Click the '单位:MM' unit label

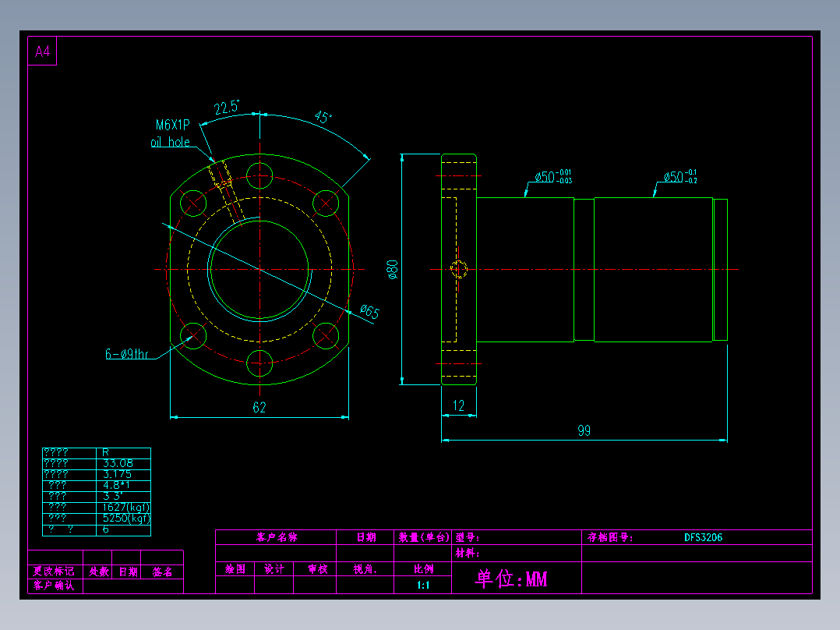coord(512,579)
